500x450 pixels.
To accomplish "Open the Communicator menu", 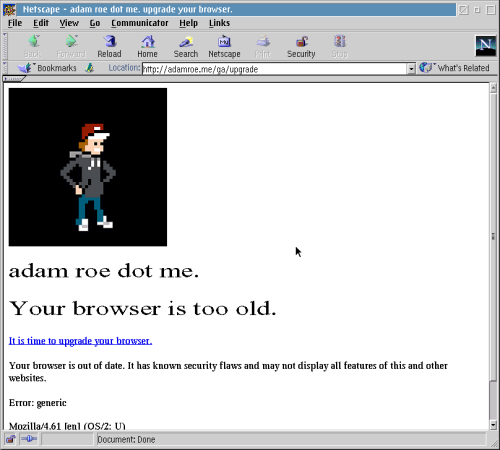I will (140, 23).
